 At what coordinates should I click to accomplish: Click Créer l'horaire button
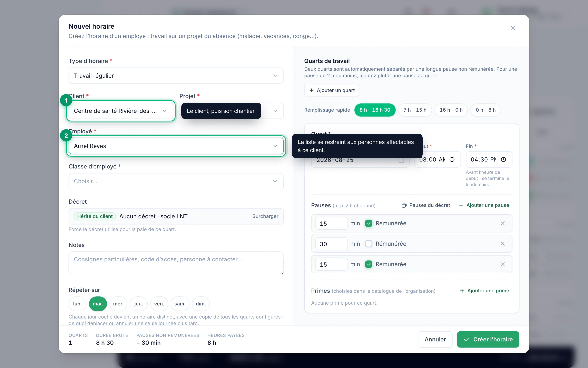(488, 339)
